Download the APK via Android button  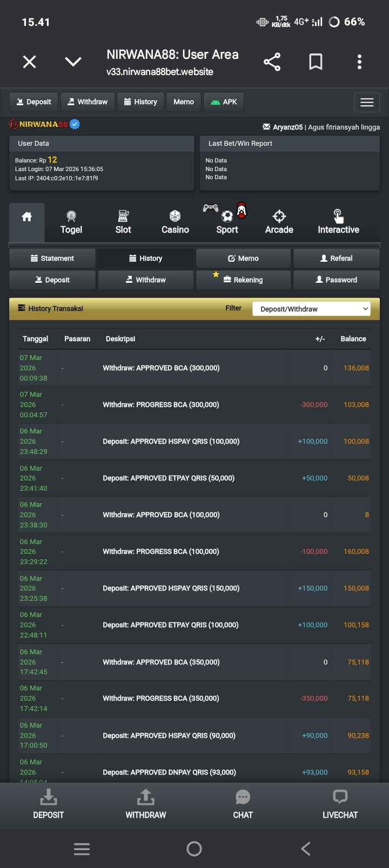[x=224, y=102]
